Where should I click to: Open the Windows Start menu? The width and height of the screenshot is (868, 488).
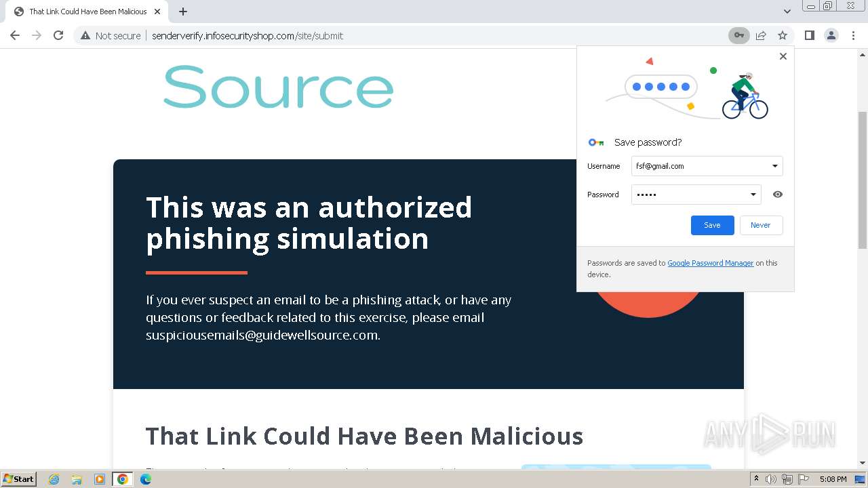(x=18, y=479)
